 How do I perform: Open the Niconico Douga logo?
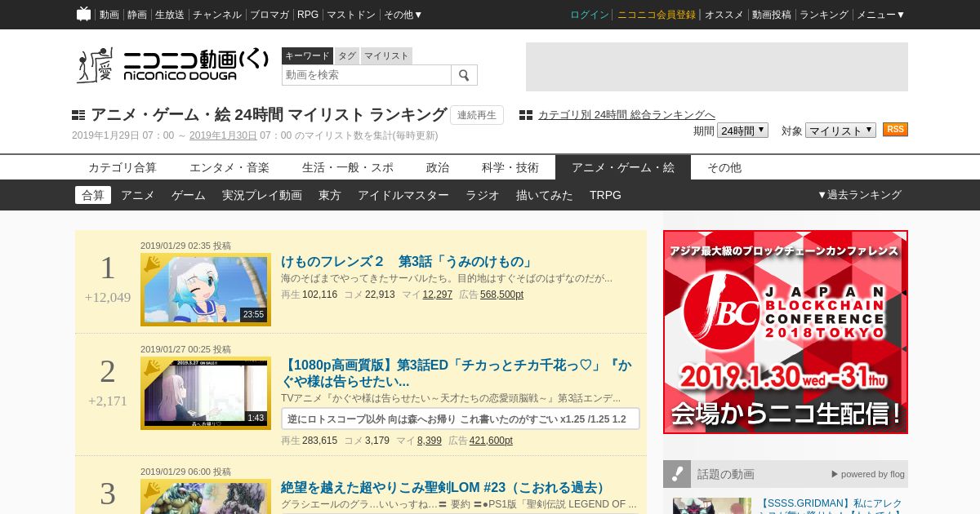[x=172, y=64]
